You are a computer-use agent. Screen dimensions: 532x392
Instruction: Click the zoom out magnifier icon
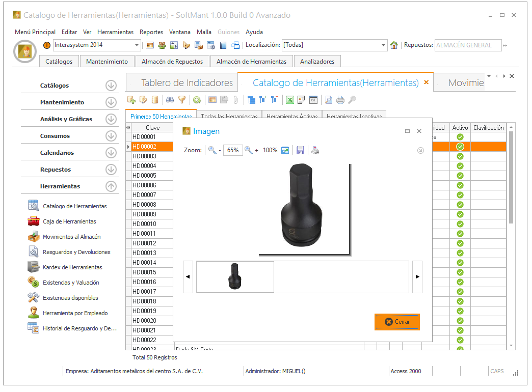[212, 150]
